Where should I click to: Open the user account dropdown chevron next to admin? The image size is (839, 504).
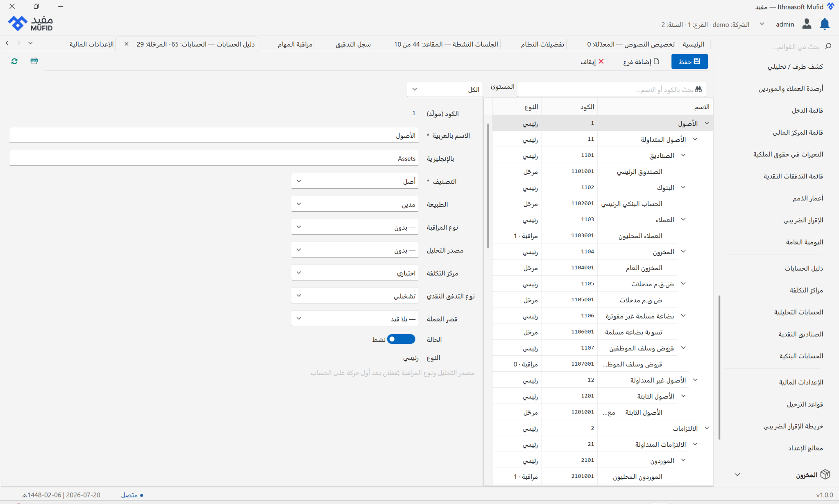tap(762, 24)
